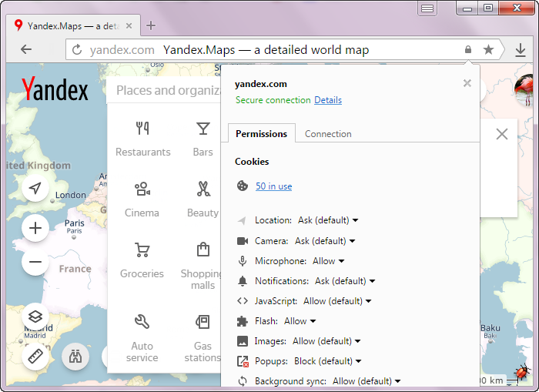539x392 pixels.
Task: Open a new tab with plus button
Action: pos(151,25)
